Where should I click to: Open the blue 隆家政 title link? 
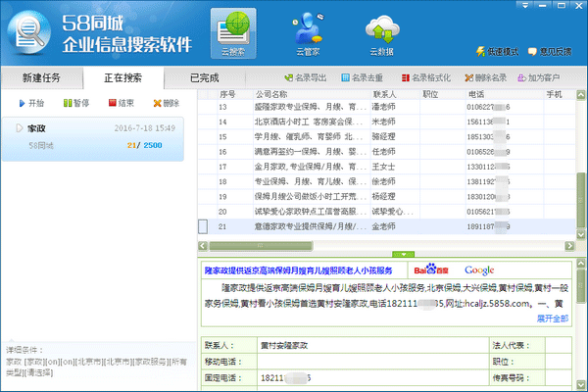[x=299, y=270]
